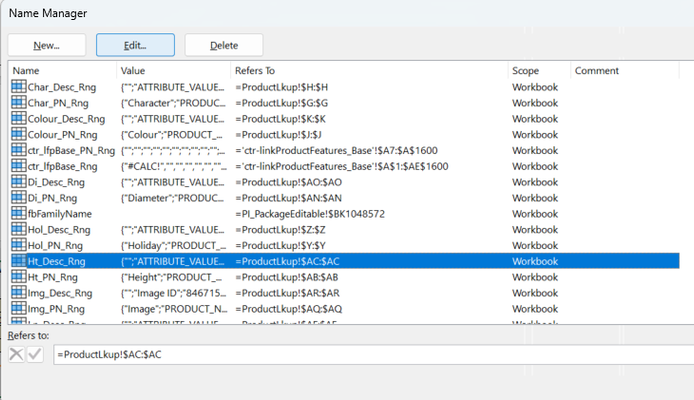Click reference =ProductLkup!$AO:$AO
This screenshot has height=400, width=694.
pos(289,182)
